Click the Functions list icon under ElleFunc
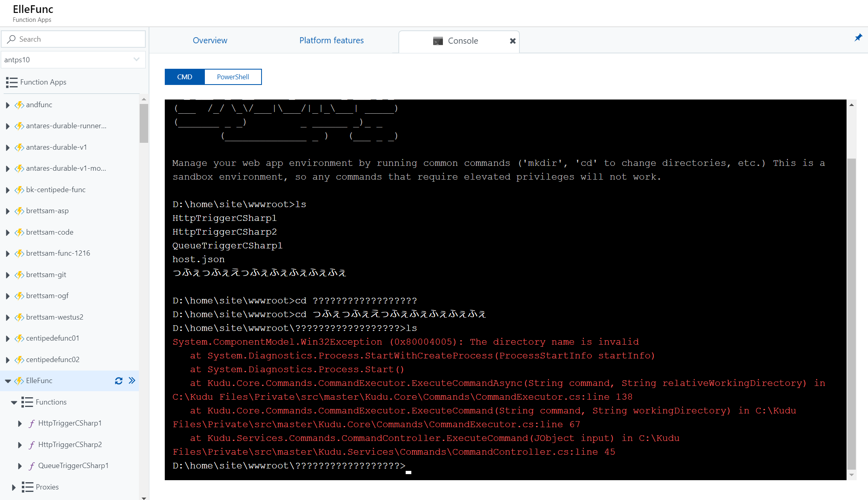The image size is (868, 500). coord(27,402)
